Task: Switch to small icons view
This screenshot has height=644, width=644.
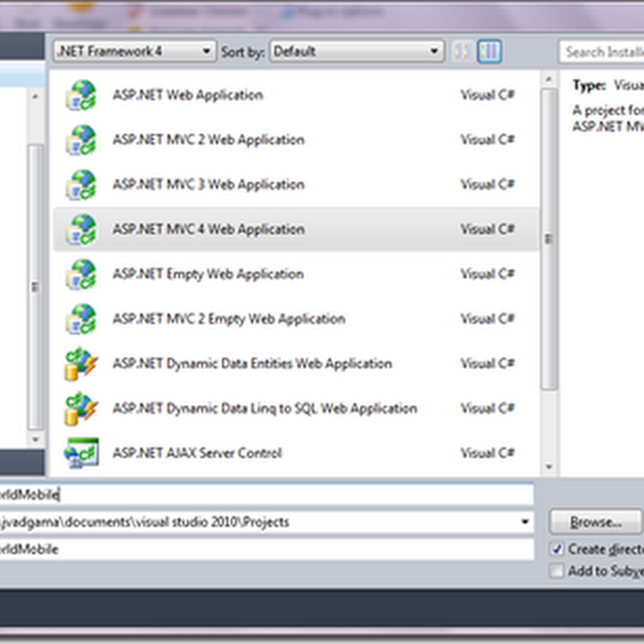Action: coord(462,52)
